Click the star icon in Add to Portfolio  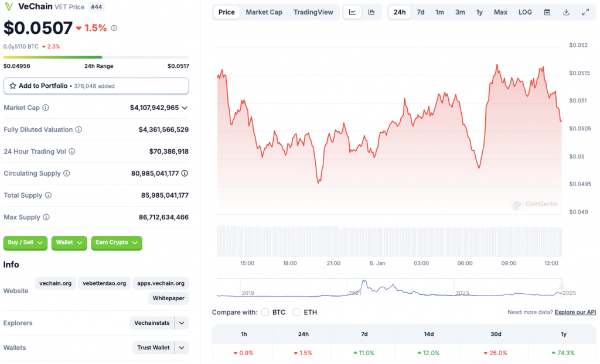(13, 85)
